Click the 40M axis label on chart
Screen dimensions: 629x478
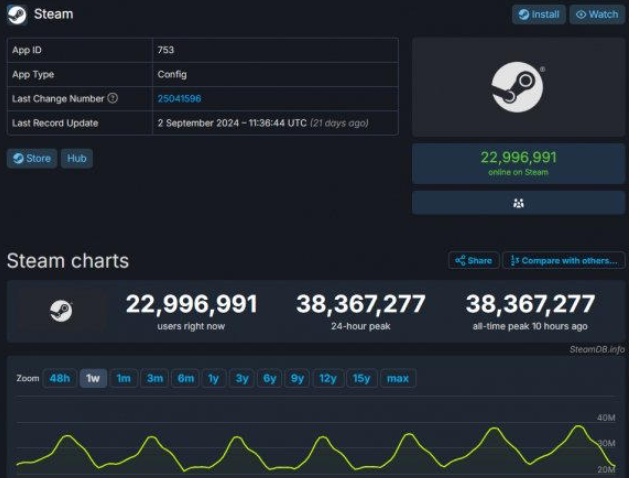tap(606, 418)
